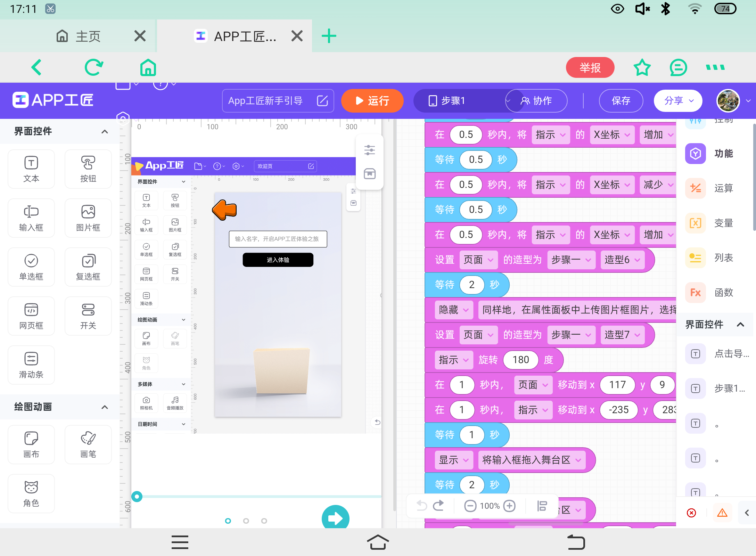Add the 单选框 radio widget

coord(31,267)
